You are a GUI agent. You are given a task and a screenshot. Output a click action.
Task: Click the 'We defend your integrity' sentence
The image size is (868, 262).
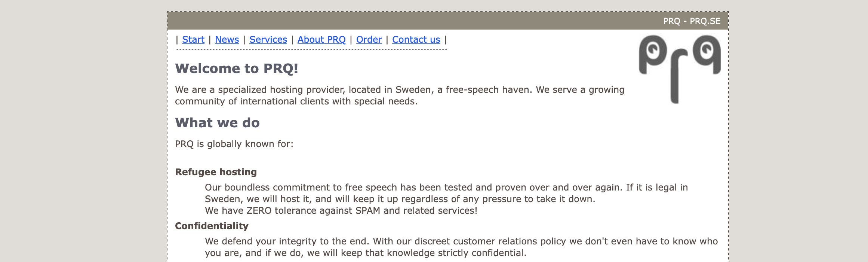pos(287,241)
